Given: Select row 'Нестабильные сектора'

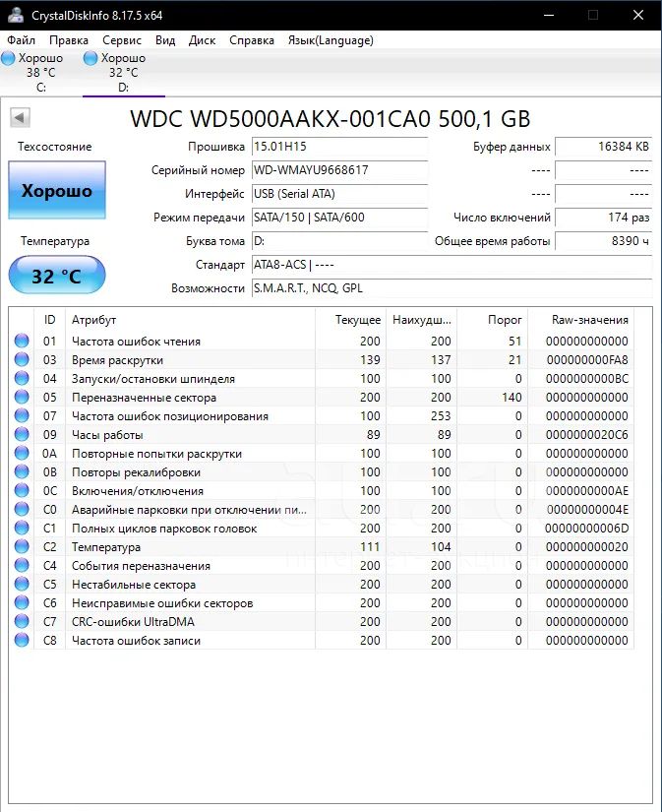Looking at the screenshot, I should coord(322,584).
